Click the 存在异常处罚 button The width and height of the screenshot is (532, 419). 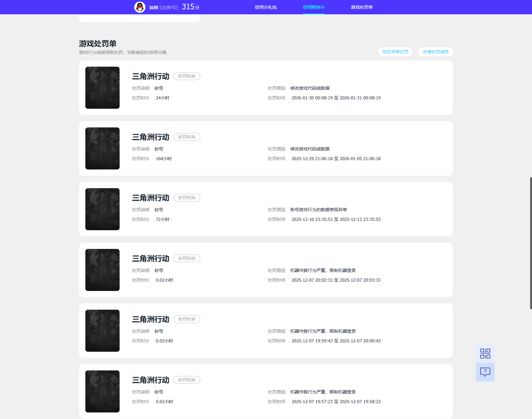point(395,52)
